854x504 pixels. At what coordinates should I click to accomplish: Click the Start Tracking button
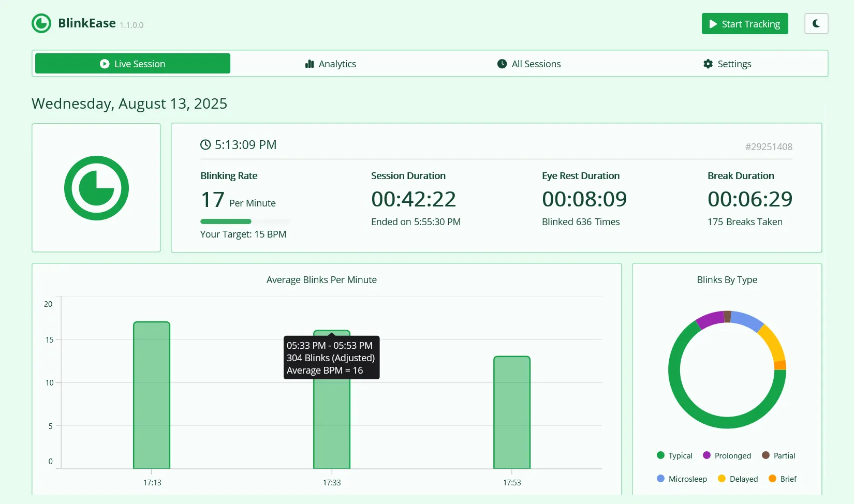[745, 24]
